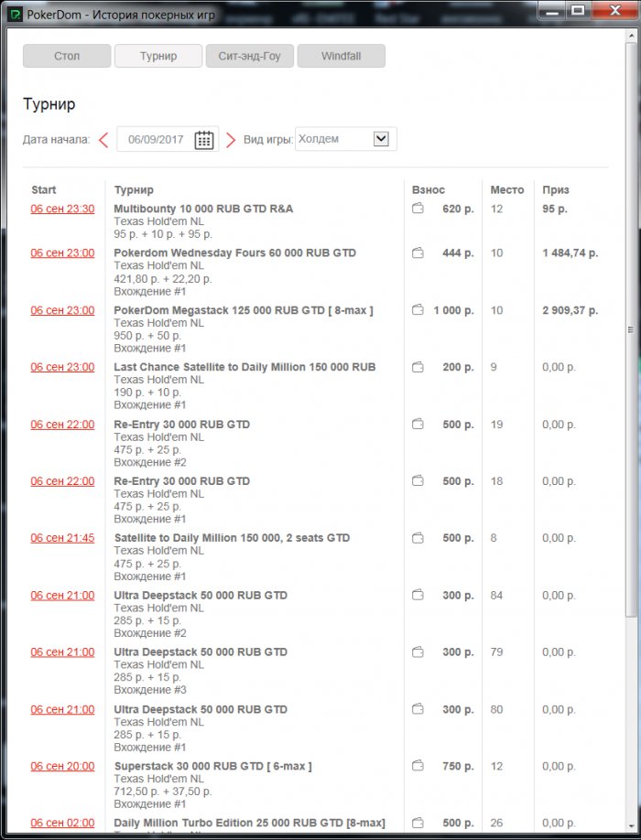Screen dimensions: 641x840
Task: Open the calendar date picker icon
Action: coord(204,140)
